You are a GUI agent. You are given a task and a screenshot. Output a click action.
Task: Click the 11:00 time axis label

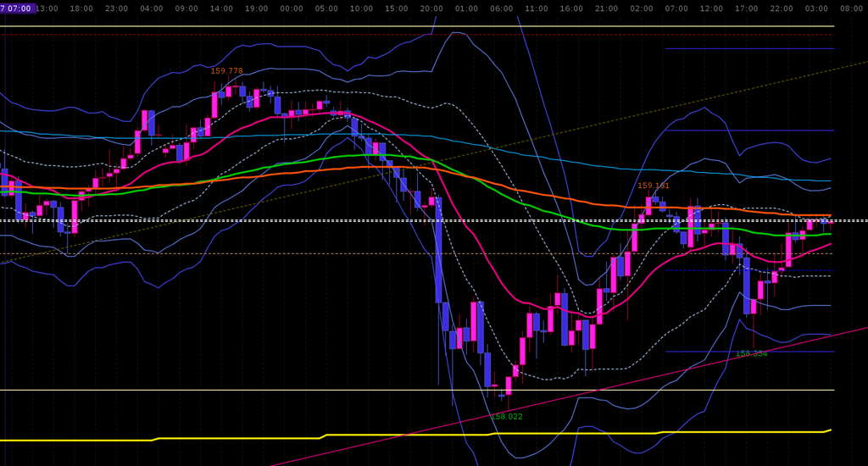[537, 8]
